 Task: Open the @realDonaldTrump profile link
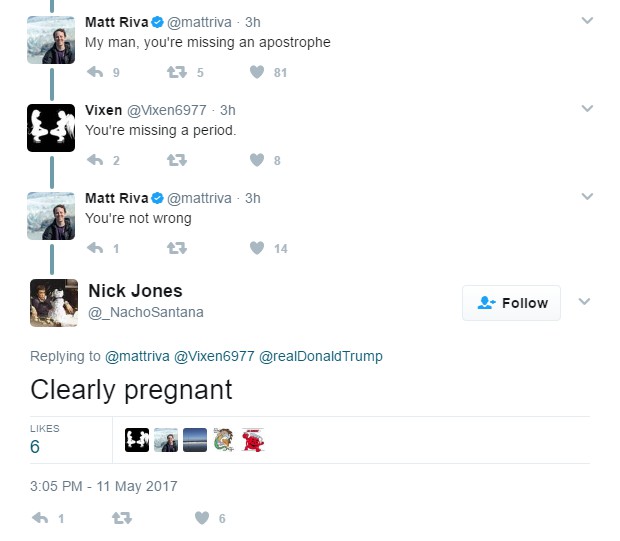(321, 356)
